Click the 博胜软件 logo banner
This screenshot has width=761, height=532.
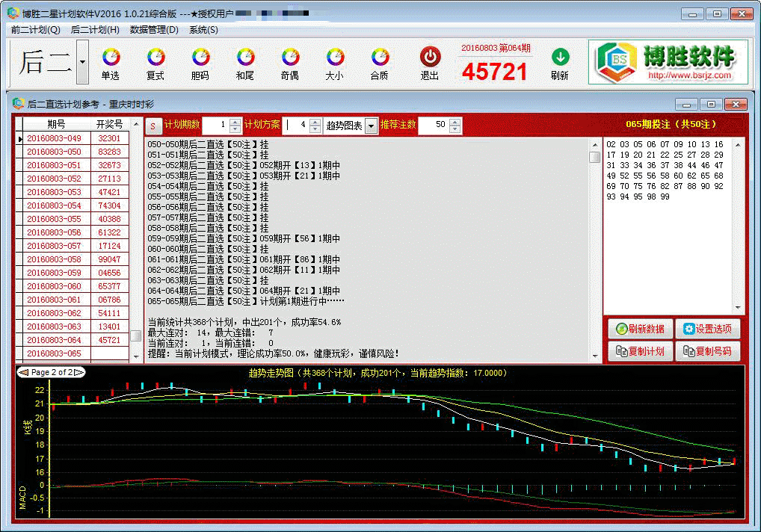click(x=668, y=62)
